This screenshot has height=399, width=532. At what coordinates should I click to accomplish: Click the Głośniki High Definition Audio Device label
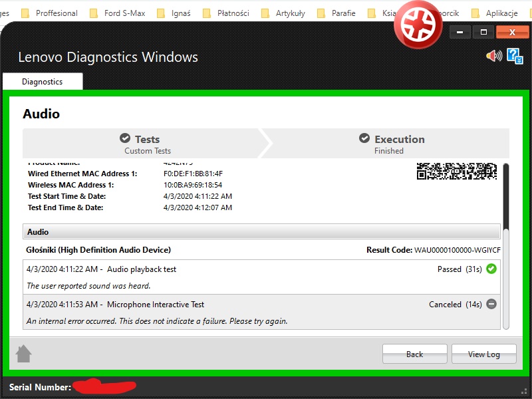coord(98,250)
